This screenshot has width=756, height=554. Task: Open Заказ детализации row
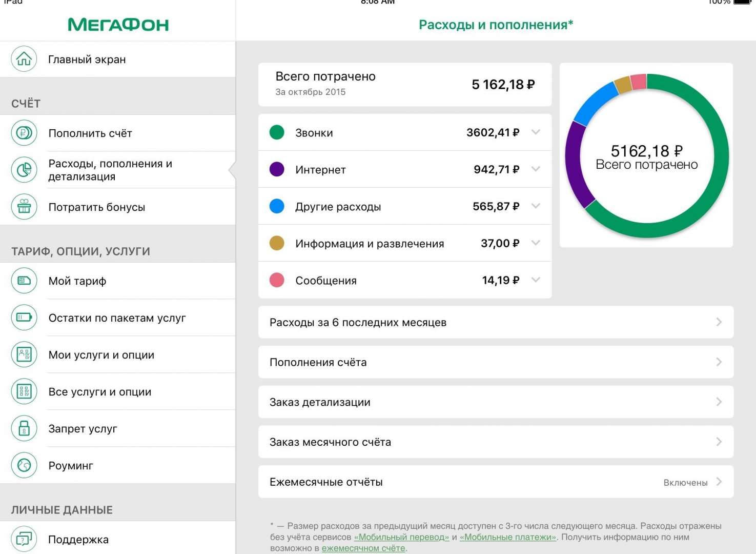click(496, 402)
